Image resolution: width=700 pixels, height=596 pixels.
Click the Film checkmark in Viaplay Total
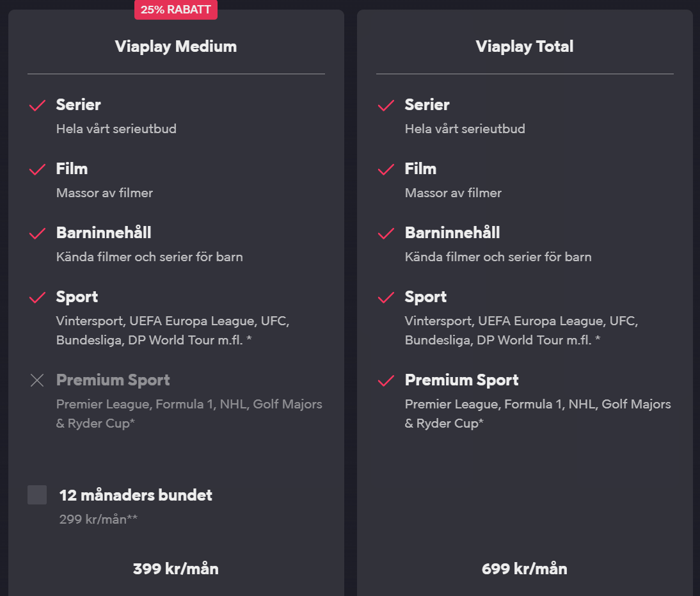coord(386,170)
